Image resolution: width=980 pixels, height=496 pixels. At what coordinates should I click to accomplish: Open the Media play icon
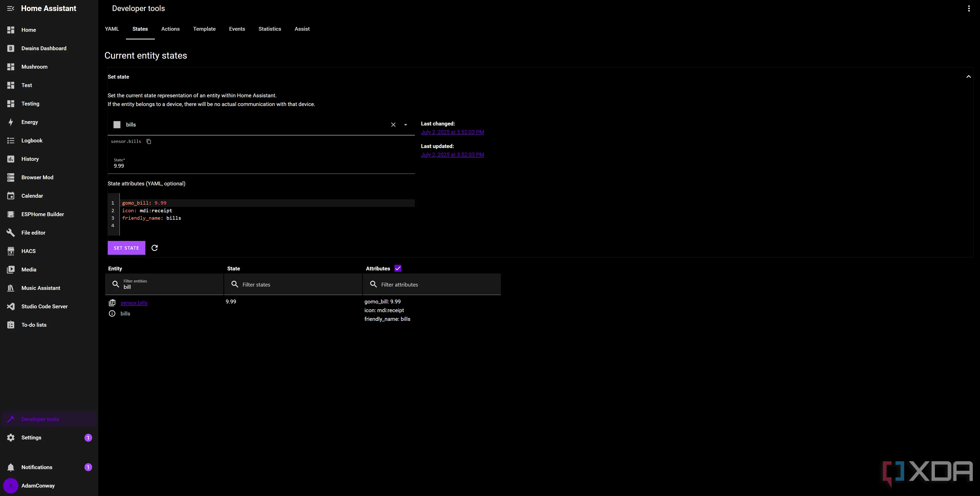[11, 269]
